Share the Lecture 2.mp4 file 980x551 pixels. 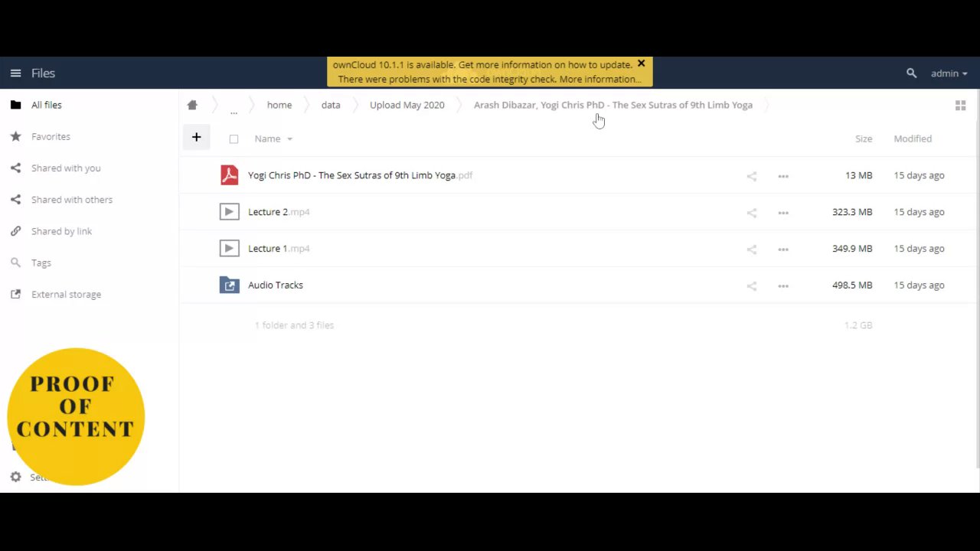click(752, 213)
